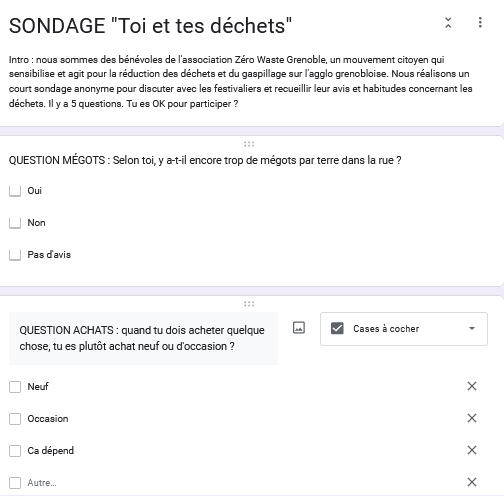Delete the Ca dépend option
Image resolution: width=504 pixels, height=496 pixels.
472,450
